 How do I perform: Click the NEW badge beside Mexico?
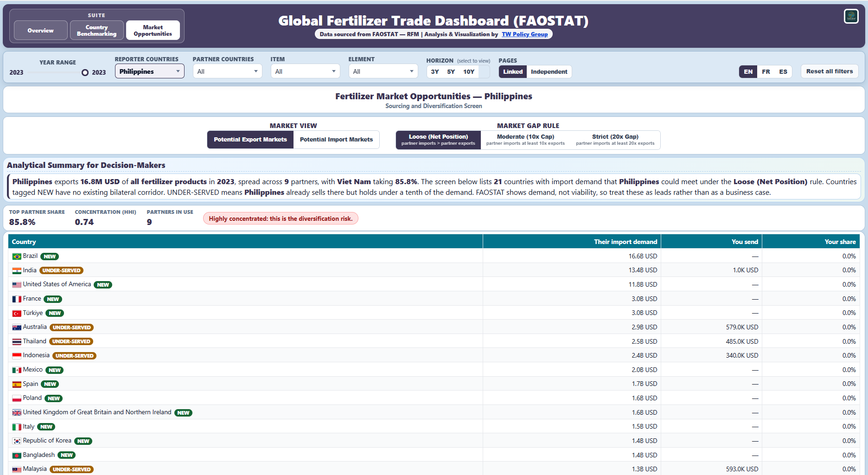[x=55, y=370]
